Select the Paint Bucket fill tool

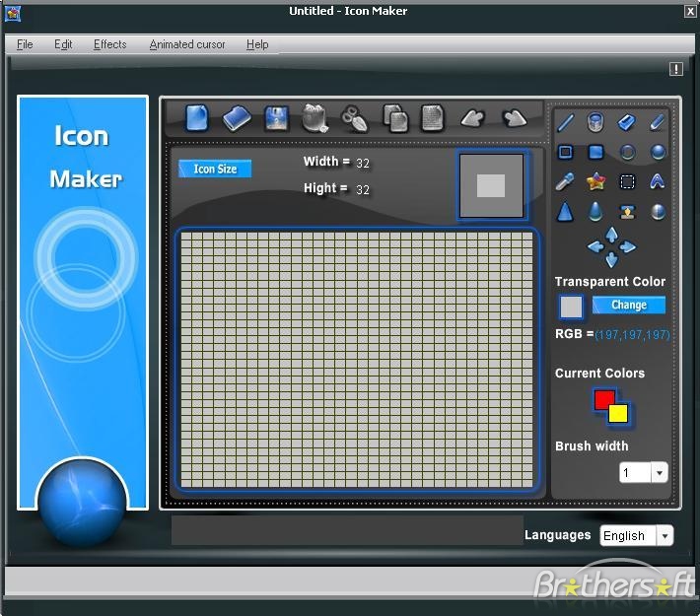point(595,122)
